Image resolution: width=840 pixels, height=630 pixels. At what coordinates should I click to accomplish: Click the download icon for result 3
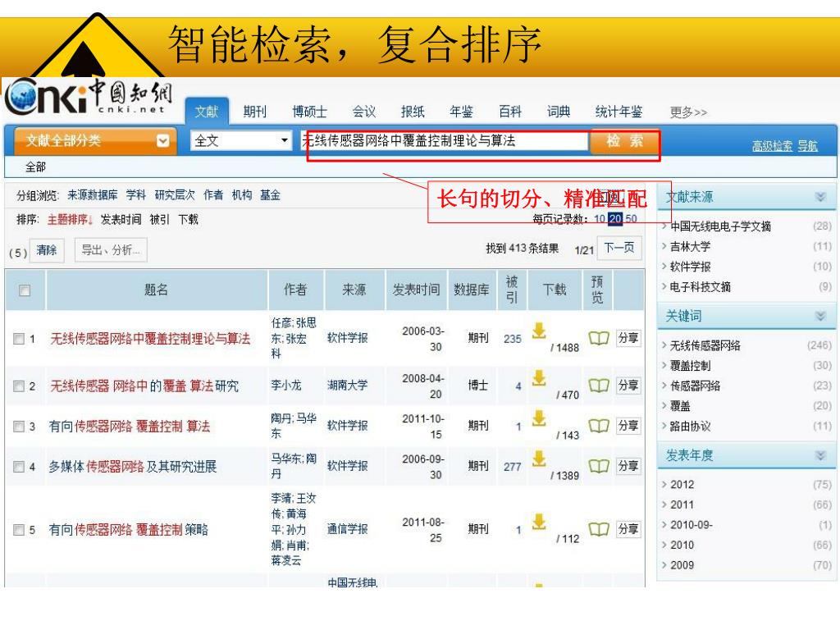click(x=539, y=418)
